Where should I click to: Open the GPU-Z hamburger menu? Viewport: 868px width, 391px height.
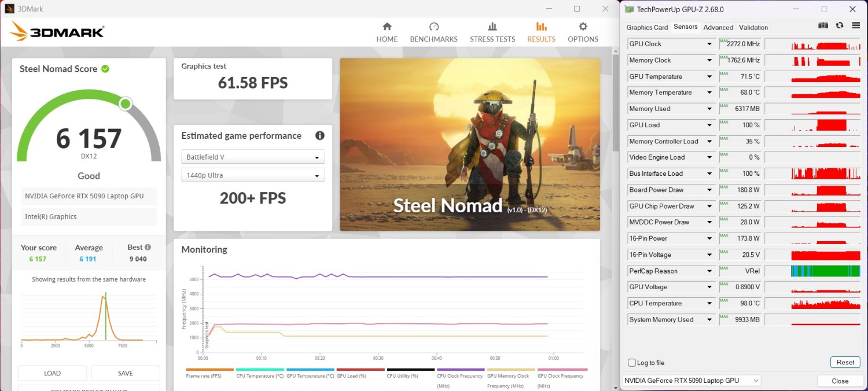coord(856,26)
